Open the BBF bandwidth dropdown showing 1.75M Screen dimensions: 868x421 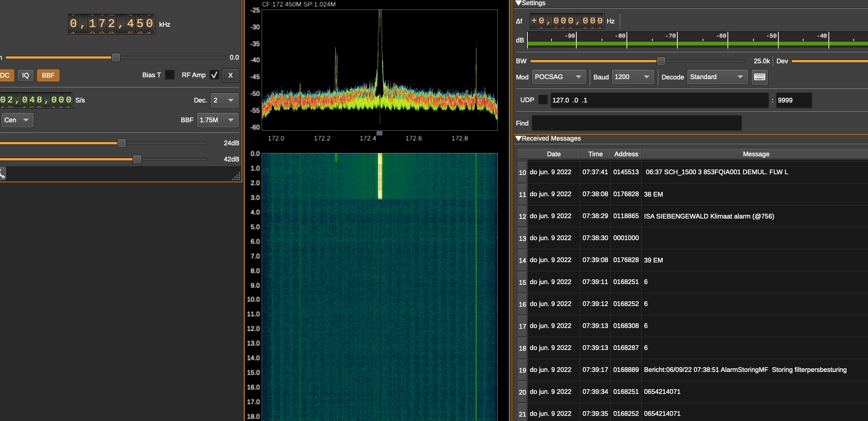tap(217, 120)
